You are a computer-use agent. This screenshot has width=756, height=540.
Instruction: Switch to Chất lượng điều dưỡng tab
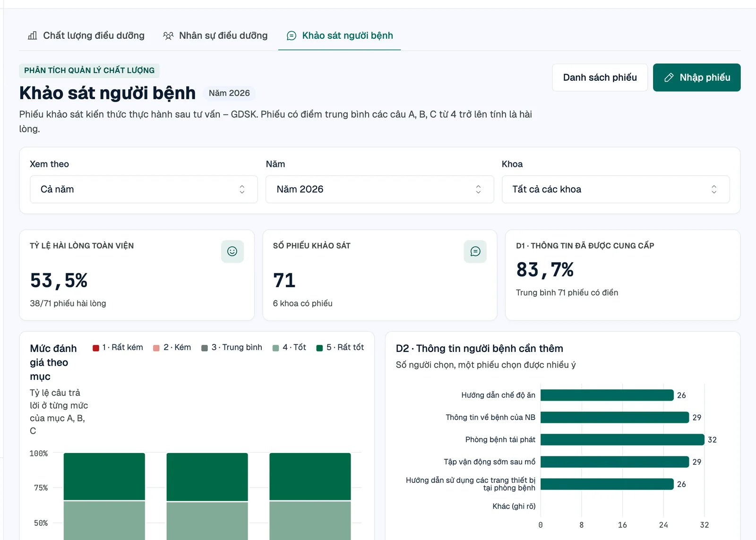(86, 35)
